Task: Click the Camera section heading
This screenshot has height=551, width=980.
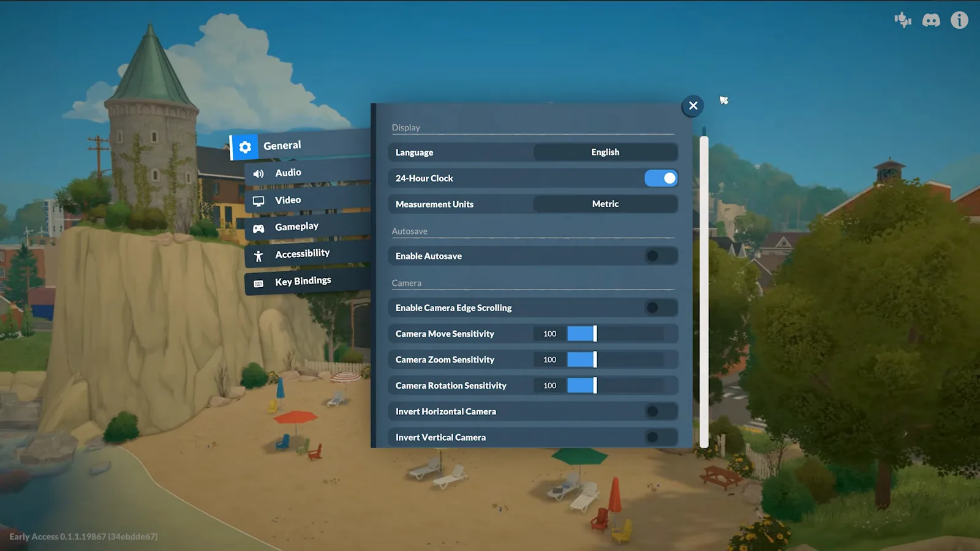Action: tap(407, 283)
